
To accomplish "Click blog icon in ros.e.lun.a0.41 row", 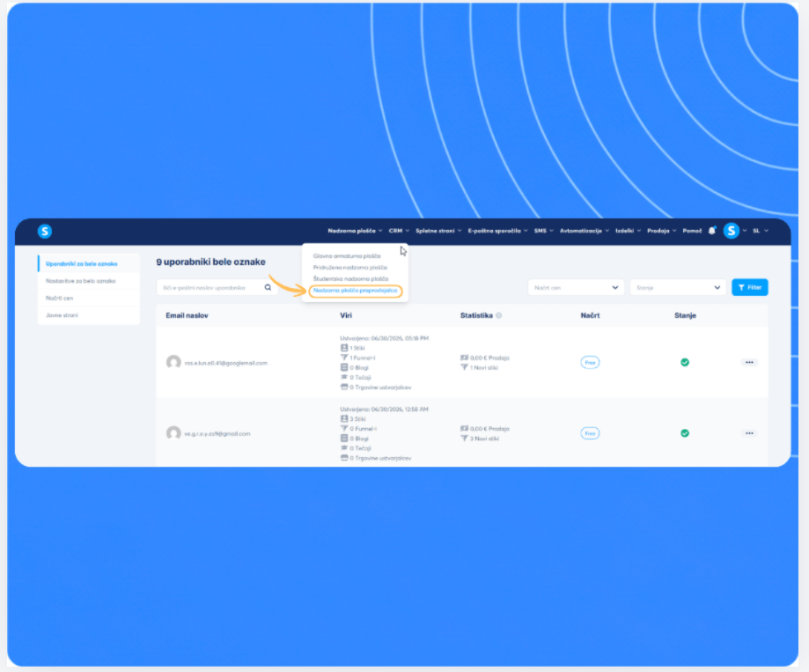I will click(x=344, y=367).
